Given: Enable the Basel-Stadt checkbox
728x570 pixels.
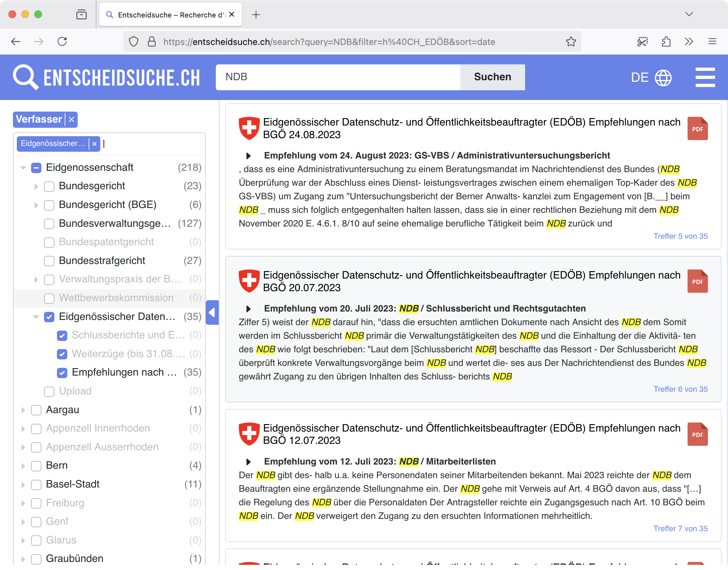Looking at the screenshot, I should tap(36, 484).
